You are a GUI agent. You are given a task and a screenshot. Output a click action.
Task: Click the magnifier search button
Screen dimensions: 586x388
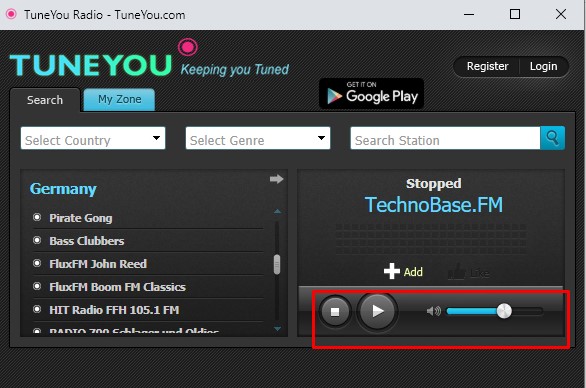pos(552,138)
